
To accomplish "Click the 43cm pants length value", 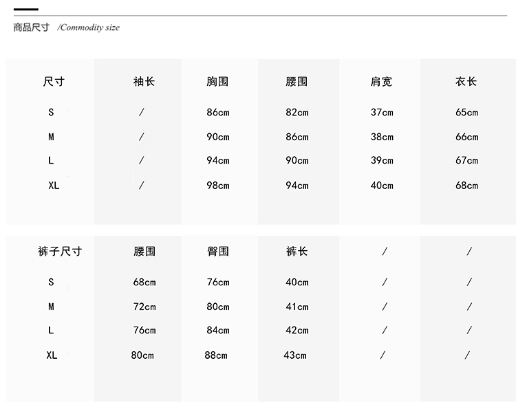I will [x=295, y=355].
